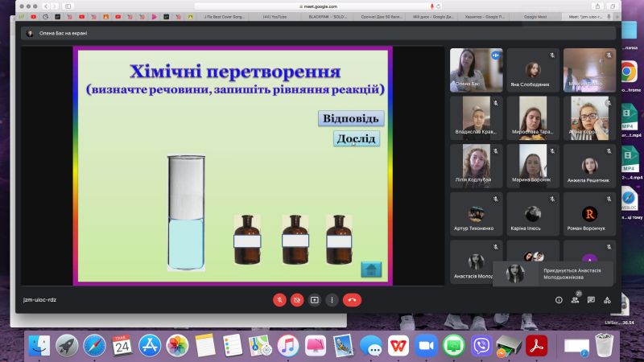Screen dimensions: 644x362
Task: Open Finder from the dock
Action: (39, 346)
